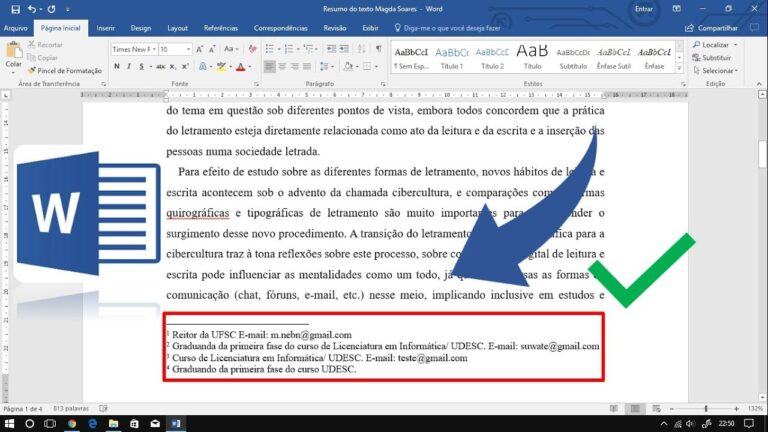The width and height of the screenshot is (768, 432).
Task: Click the Compartilhar button
Action: [712, 28]
